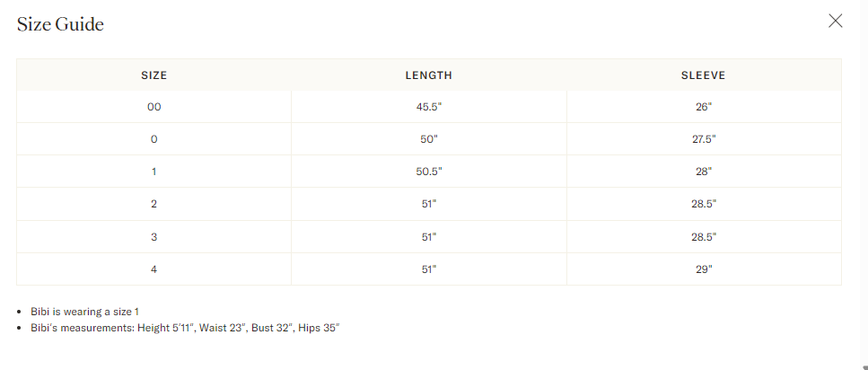Screen dimensions: 868x370
Task: Select the size 2 row label
Action: tap(153, 205)
